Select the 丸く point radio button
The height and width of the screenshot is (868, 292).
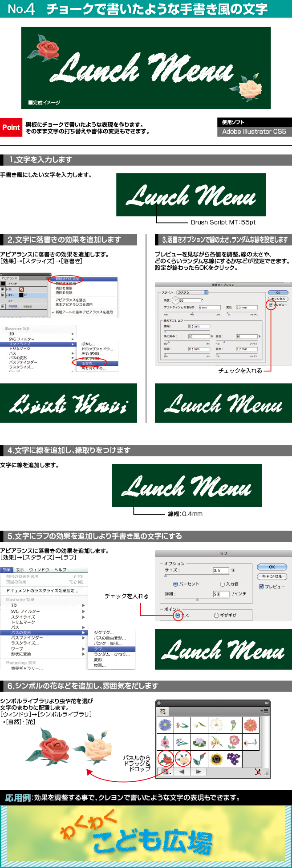(x=178, y=616)
